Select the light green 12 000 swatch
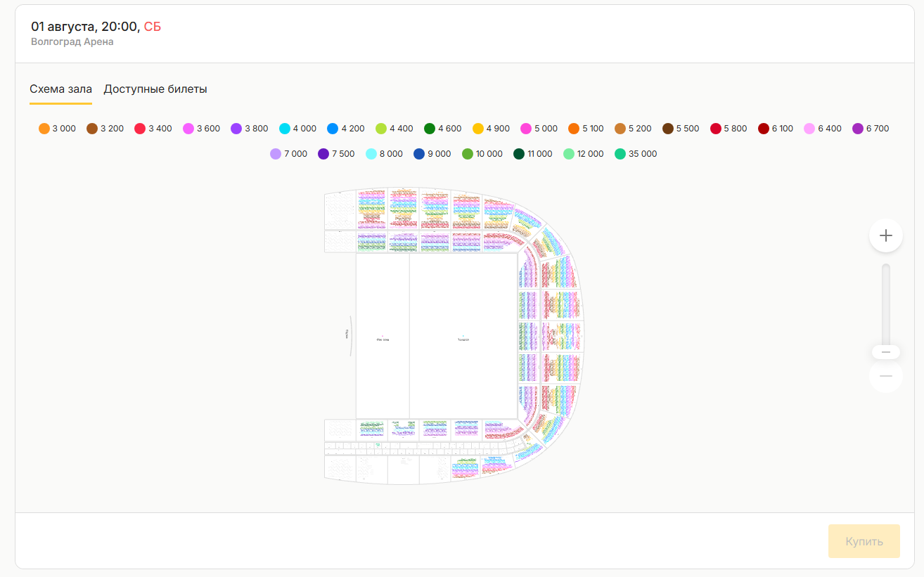This screenshot has width=924, height=577. [569, 154]
